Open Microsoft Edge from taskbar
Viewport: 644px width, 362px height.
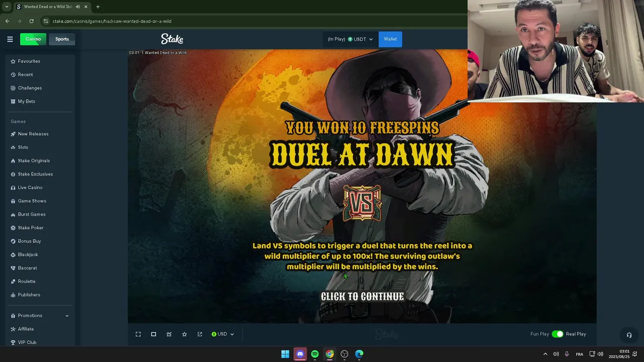(359, 354)
